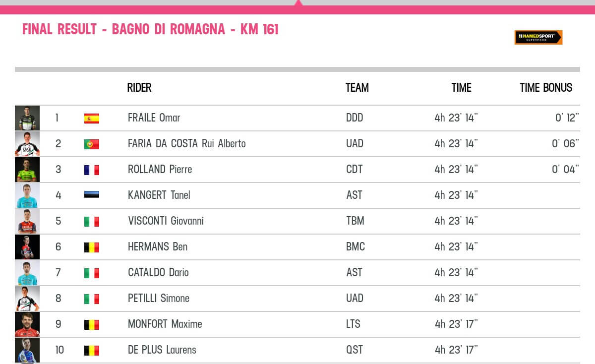Image resolution: width=595 pixels, height=364 pixels.
Task: Click the Belgian flag icon beside Hermans
Action: pyautogui.click(x=92, y=247)
